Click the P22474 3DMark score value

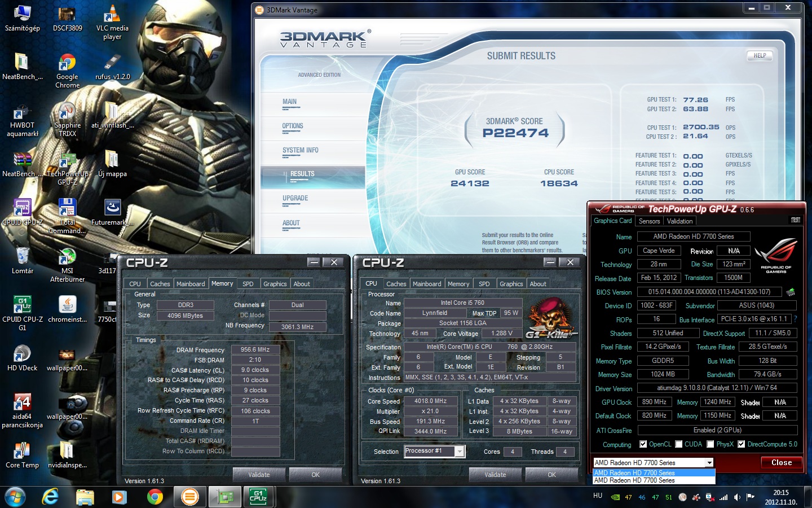[x=515, y=133]
